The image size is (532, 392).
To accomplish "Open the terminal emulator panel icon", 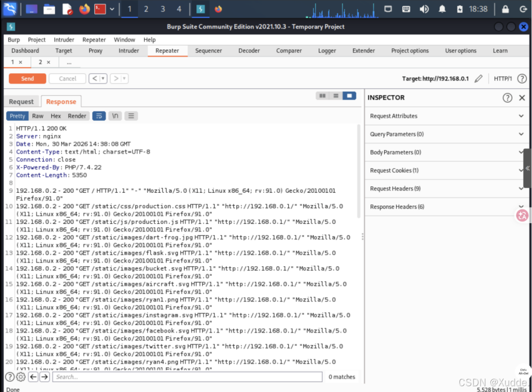I will click(x=100, y=9).
